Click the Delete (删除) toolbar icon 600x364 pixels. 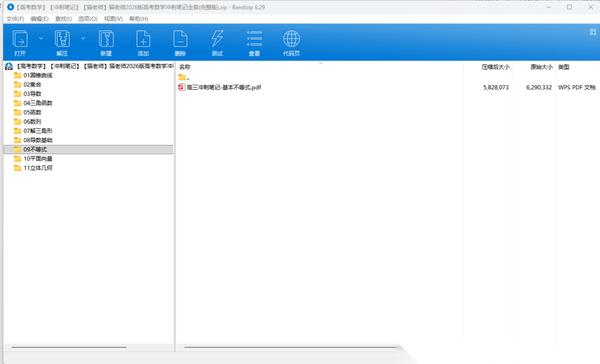pos(180,39)
